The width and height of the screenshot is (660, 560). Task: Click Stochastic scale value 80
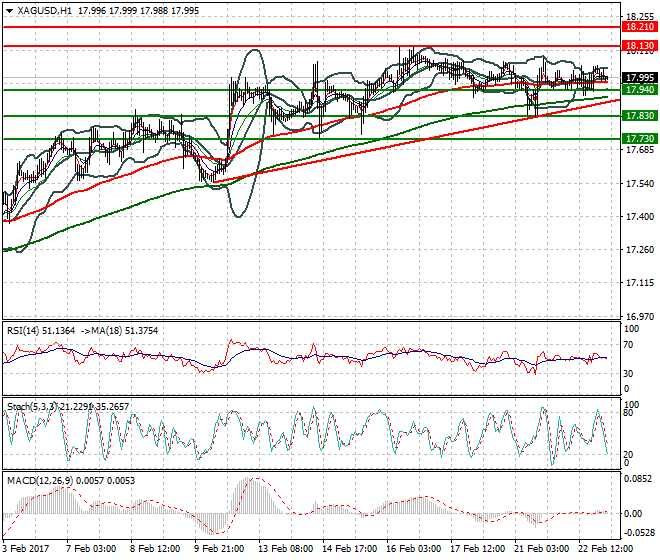[628, 413]
